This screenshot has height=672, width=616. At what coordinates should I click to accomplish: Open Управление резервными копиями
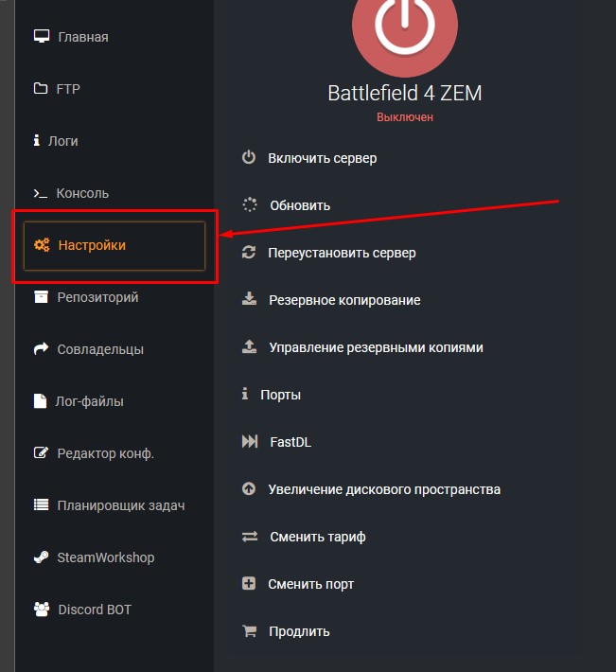[376, 347]
